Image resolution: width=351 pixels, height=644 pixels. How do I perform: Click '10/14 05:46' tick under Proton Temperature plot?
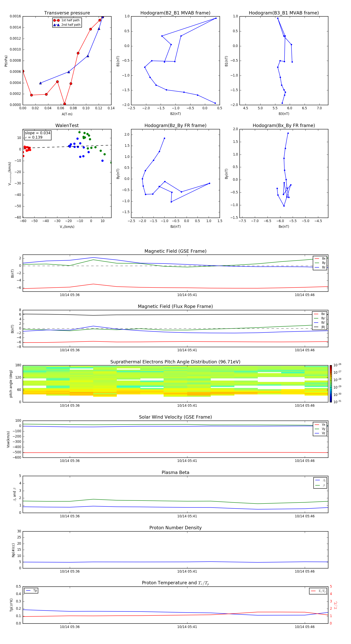(x=305, y=627)
